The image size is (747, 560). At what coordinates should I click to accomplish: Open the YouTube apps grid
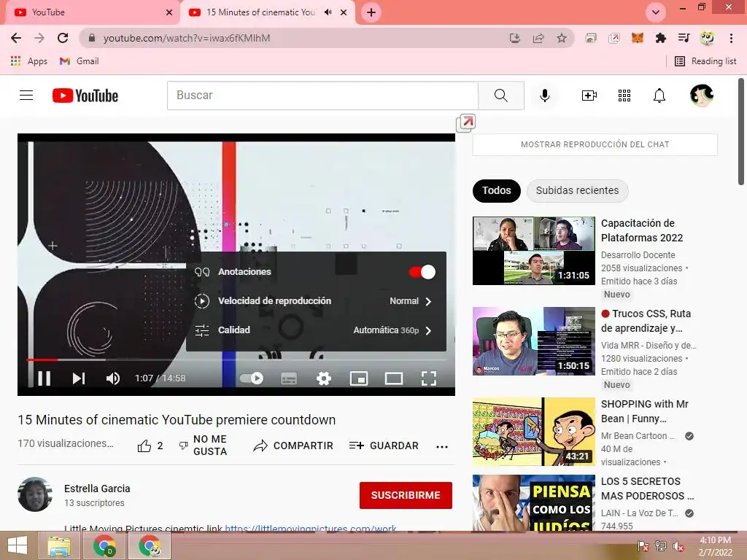(x=624, y=96)
